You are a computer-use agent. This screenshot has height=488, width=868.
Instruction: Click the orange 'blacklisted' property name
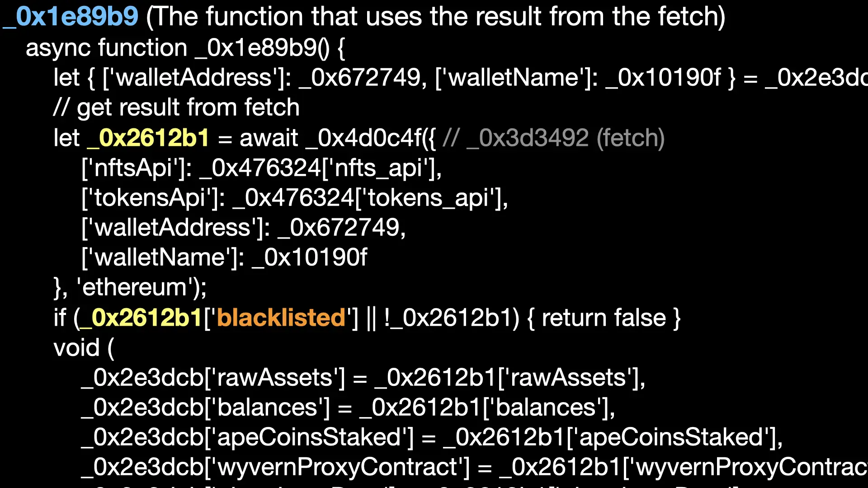click(x=281, y=318)
